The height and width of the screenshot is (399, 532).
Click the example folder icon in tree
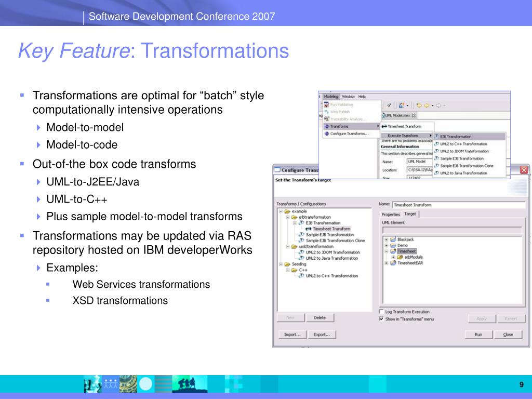click(287, 211)
